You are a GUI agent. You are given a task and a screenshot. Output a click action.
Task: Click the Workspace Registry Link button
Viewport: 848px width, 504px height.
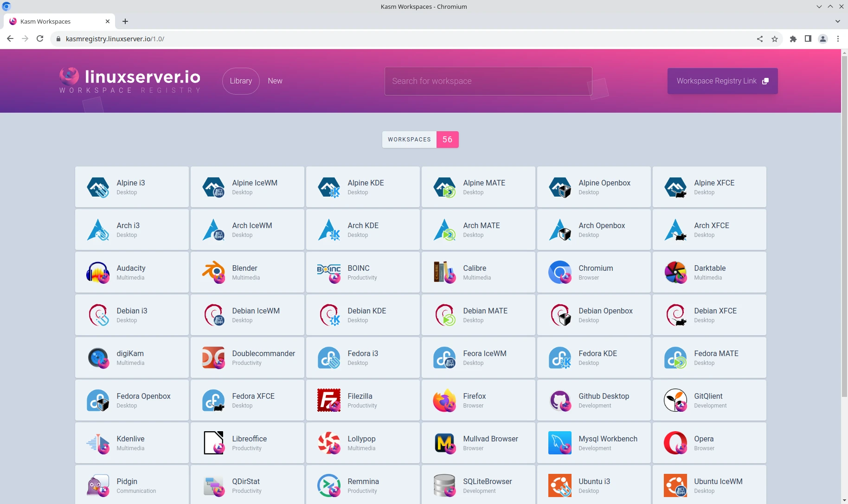click(x=722, y=81)
